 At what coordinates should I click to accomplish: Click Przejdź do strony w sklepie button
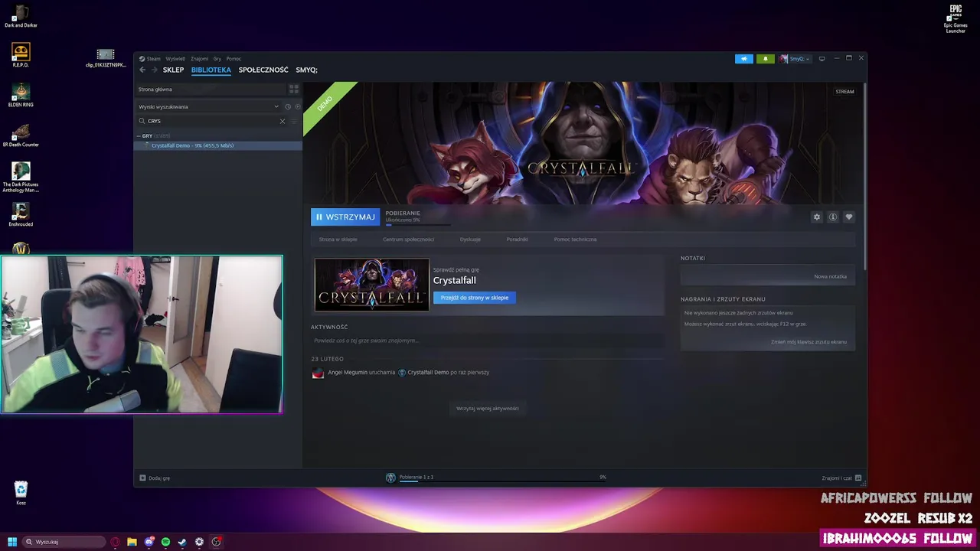pos(475,298)
